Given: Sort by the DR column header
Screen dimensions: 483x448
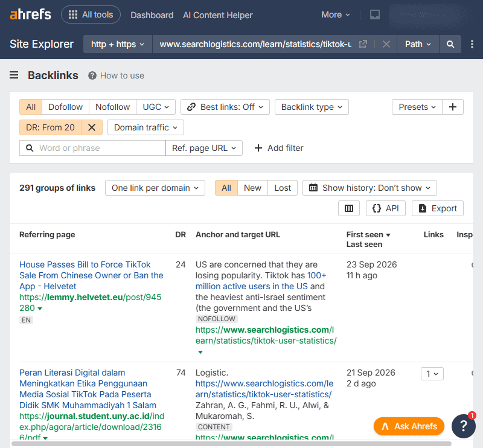Looking at the screenshot, I should coord(181,234).
